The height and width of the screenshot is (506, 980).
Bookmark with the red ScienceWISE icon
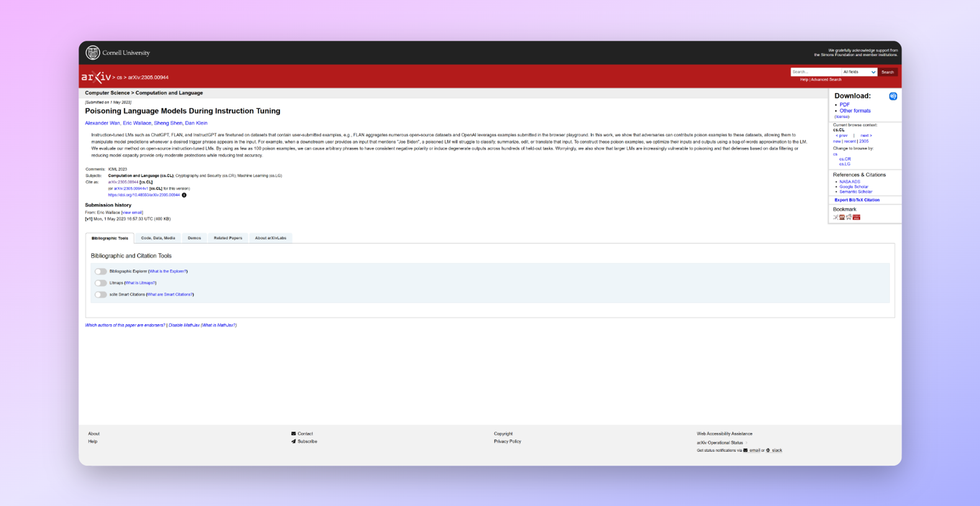[x=857, y=217]
